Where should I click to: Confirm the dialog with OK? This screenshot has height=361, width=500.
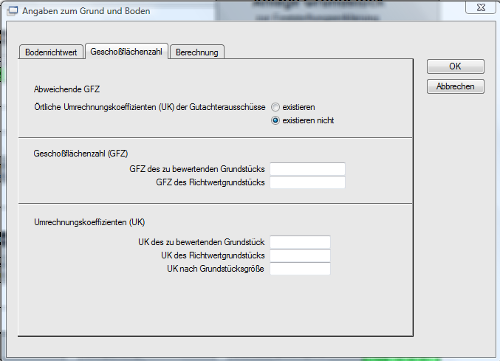tap(456, 66)
